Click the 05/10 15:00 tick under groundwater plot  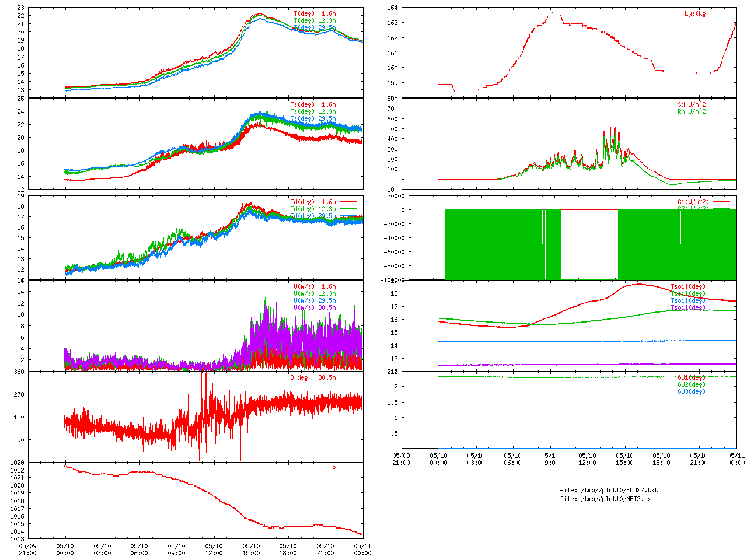point(624,459)
